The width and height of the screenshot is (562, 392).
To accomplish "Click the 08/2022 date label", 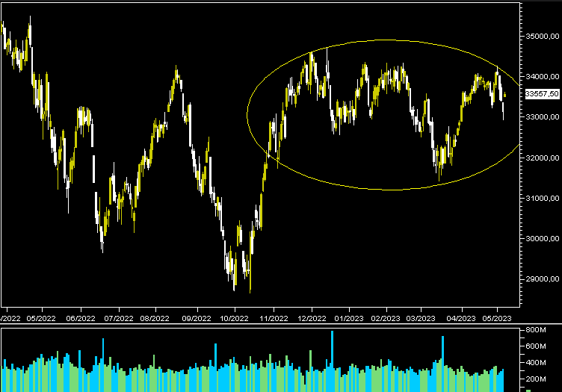I will pos(155,318).
